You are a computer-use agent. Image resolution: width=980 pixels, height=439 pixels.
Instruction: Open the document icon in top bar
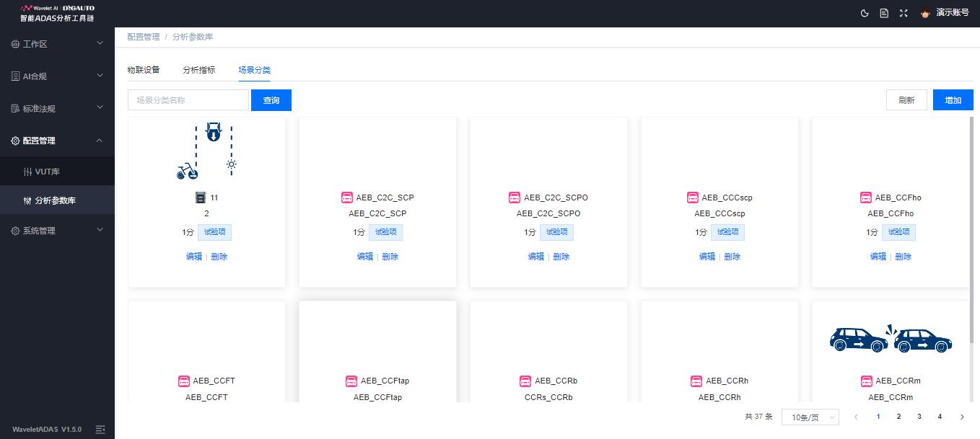click(x=884, y=13)
